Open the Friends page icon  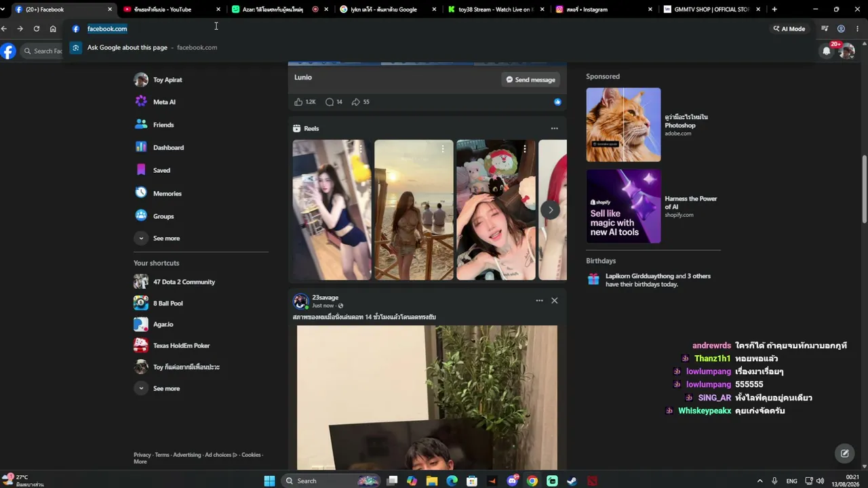141,125
